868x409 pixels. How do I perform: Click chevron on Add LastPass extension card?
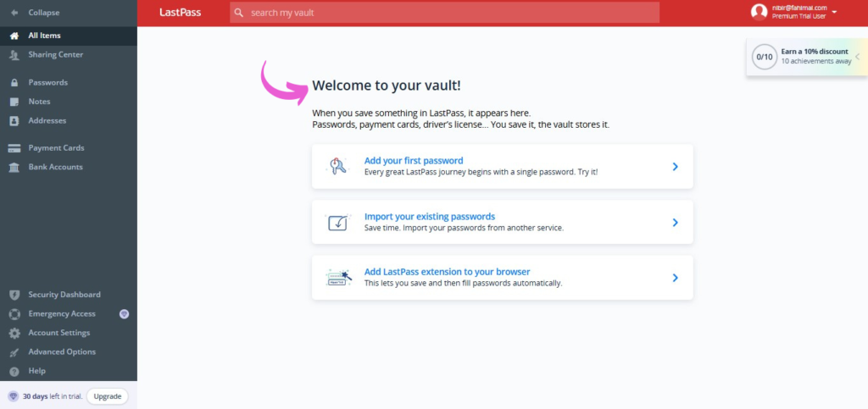[x=675, y=278]
